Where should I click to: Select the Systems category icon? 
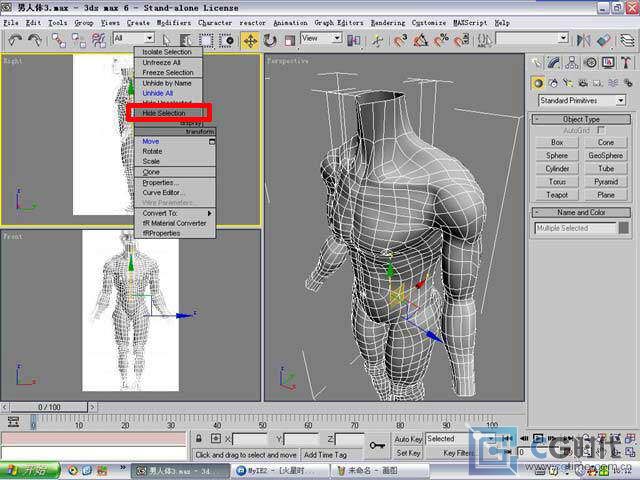(x=628, y=83)
